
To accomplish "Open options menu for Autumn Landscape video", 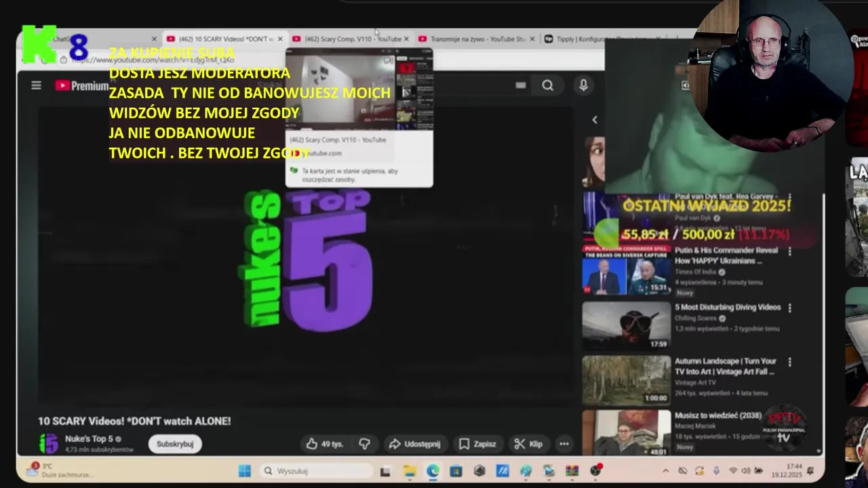I will coord(789,362).
